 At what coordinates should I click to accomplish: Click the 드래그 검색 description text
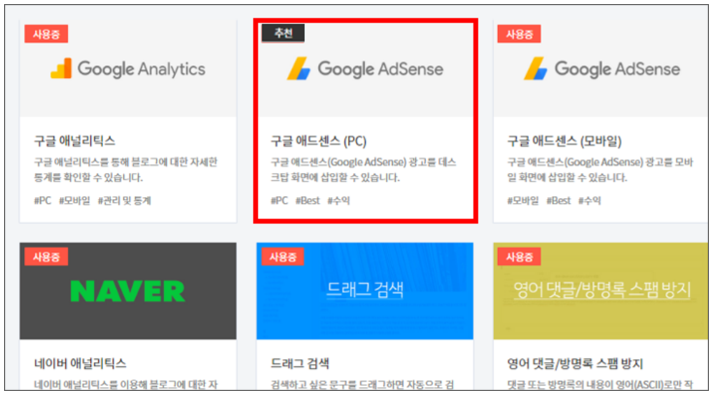(x=363, y=385)
